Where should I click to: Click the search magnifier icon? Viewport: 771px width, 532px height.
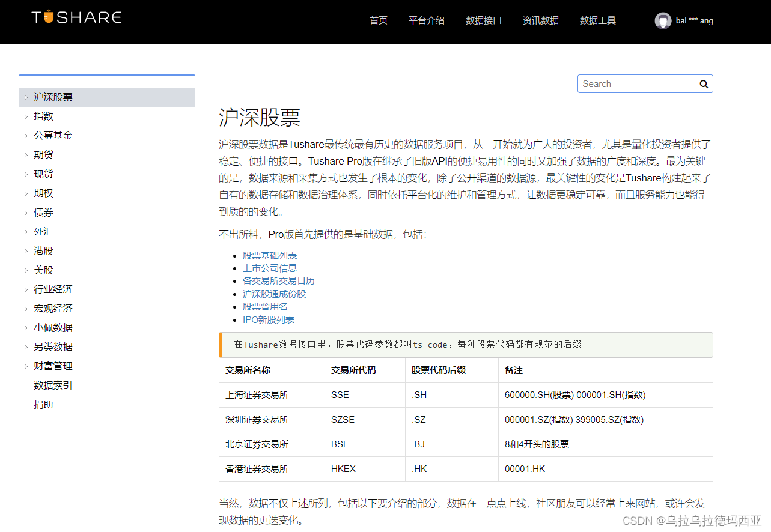point(702,83)
